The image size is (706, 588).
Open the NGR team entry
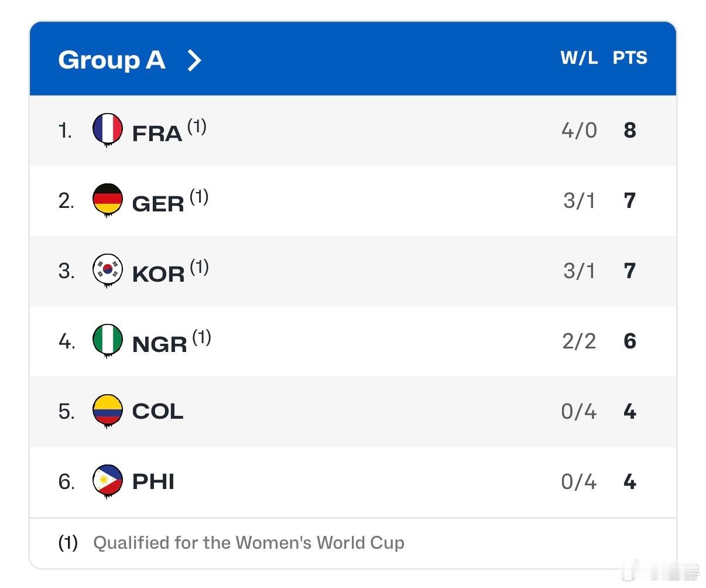[159, 344]
